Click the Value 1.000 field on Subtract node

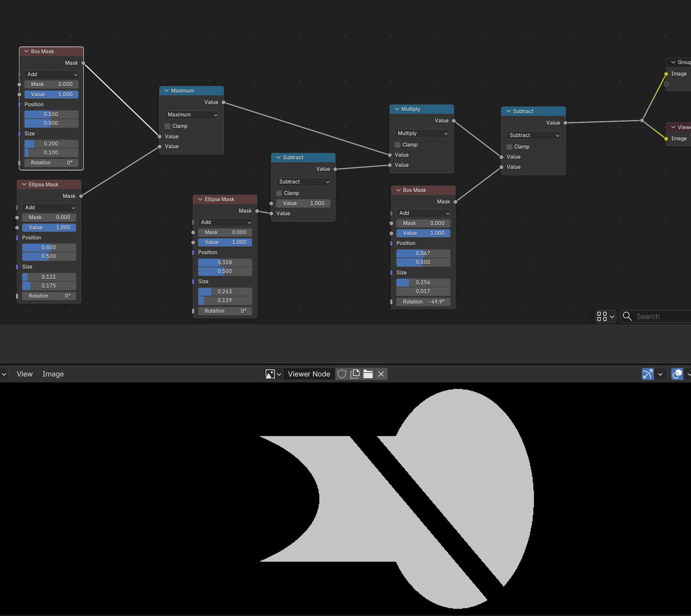click(303, 204)
